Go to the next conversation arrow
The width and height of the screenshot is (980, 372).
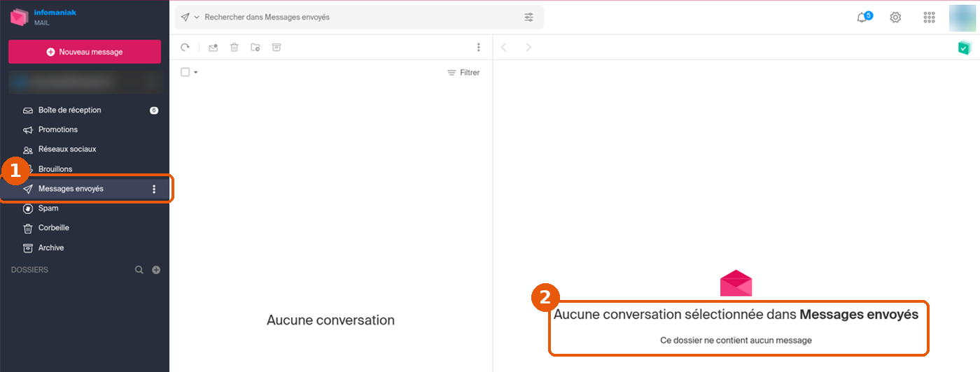point(528,48)
